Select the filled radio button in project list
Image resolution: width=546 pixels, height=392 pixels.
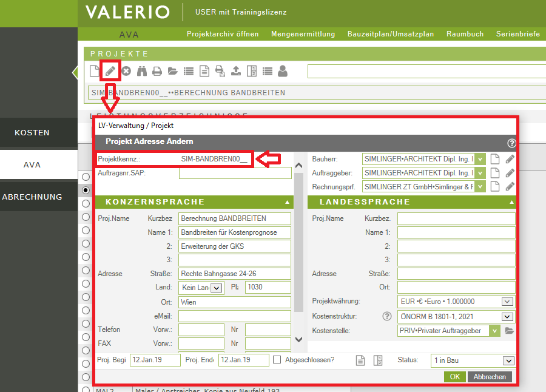[86, 190]
